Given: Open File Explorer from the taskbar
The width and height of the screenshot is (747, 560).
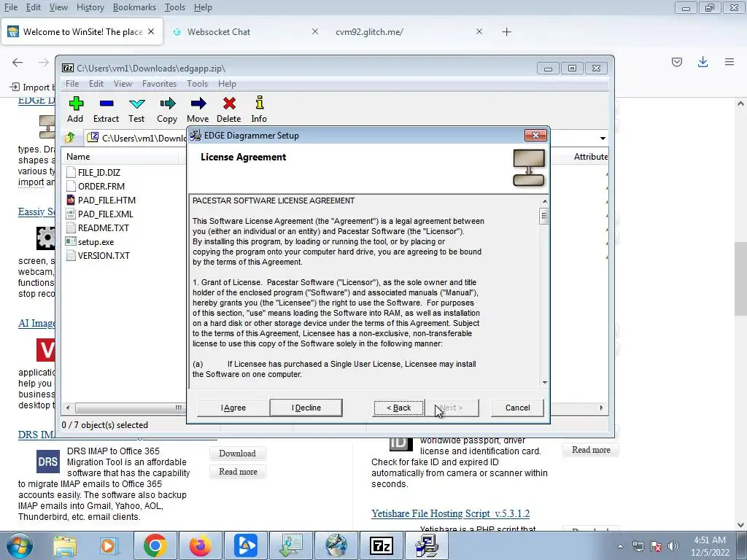Looking at the screenshot, I should [65, 545].
